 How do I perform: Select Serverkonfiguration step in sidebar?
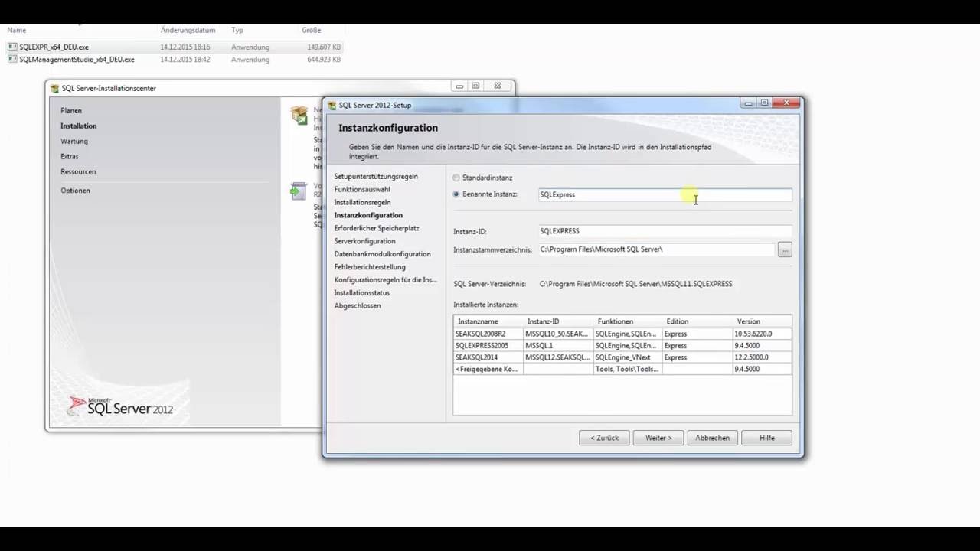[364, 241]
